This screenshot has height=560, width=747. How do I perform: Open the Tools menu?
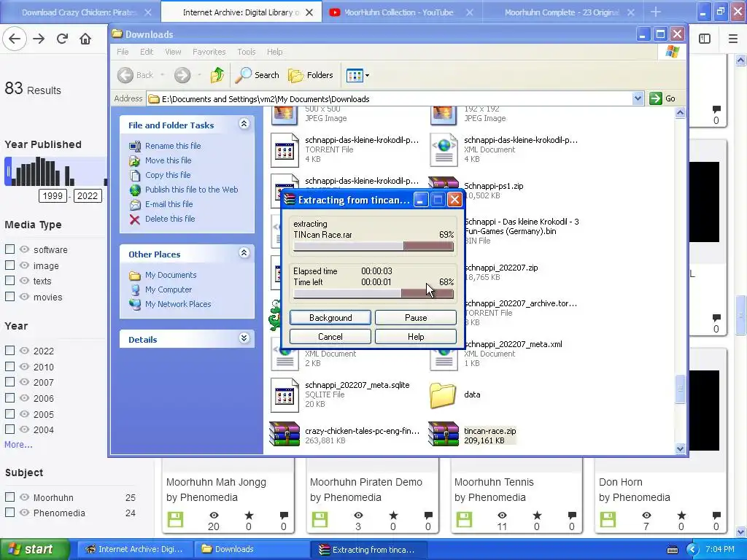coord(247,52)
